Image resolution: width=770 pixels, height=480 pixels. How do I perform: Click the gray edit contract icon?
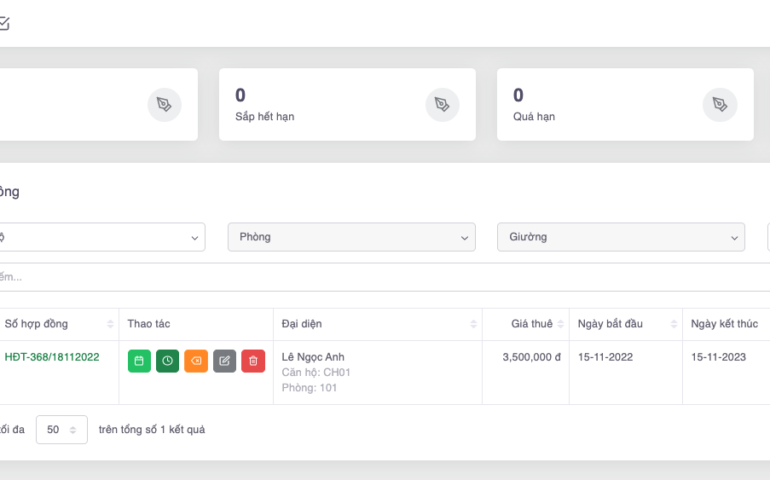[x=225, y=361]
